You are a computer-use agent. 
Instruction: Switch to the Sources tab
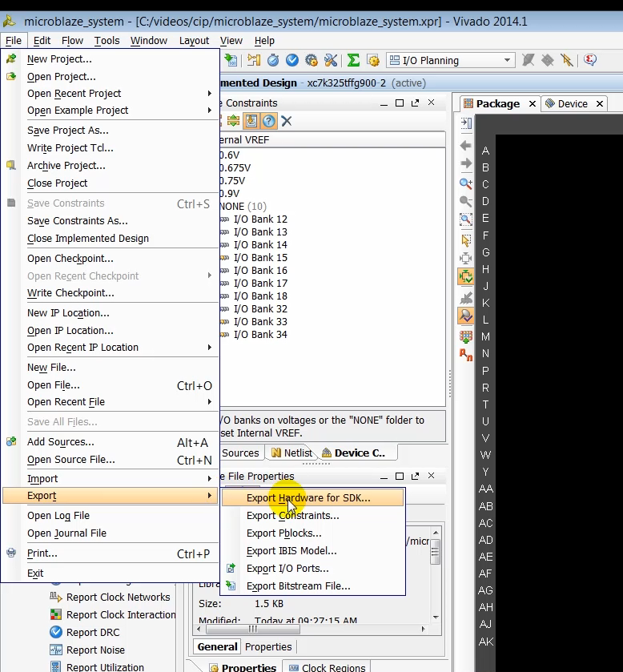coord(240,453)
